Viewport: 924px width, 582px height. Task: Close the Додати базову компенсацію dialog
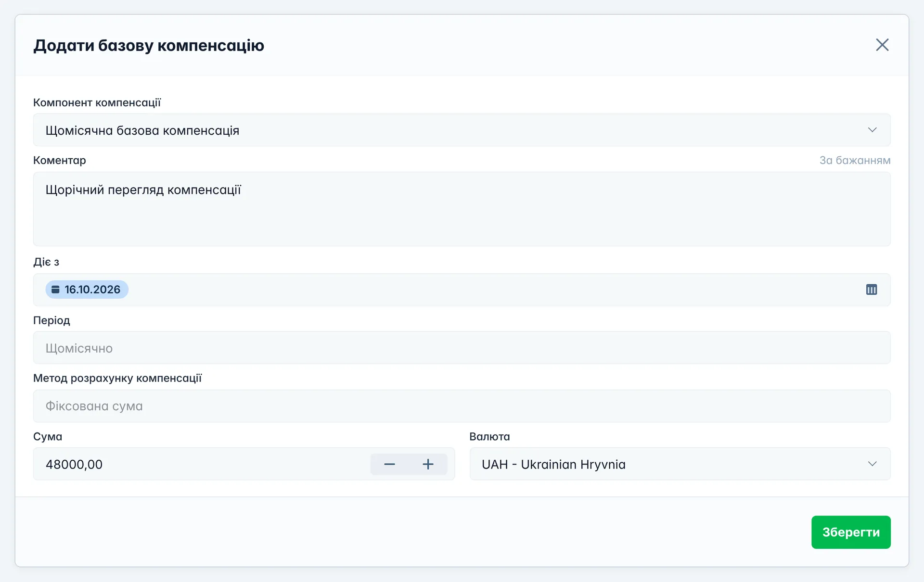click(882, 45)
